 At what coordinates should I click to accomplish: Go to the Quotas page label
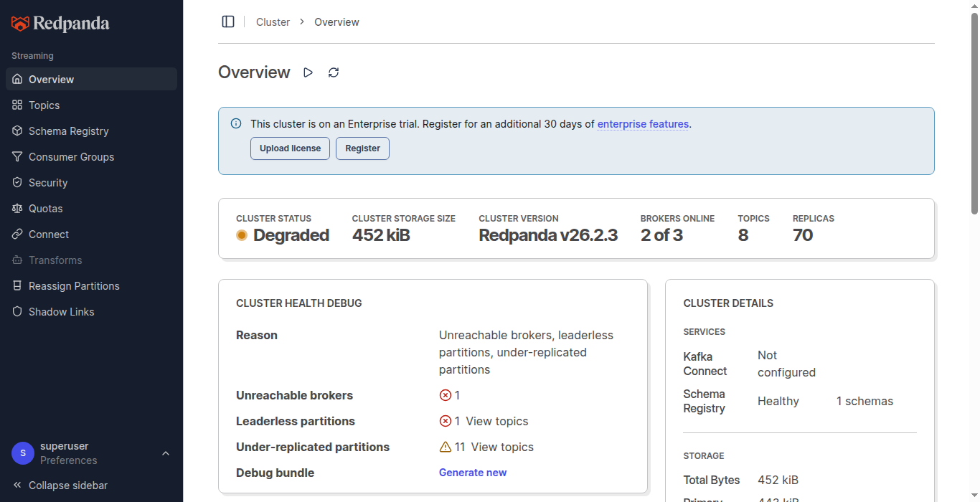[x=46, y=209]
